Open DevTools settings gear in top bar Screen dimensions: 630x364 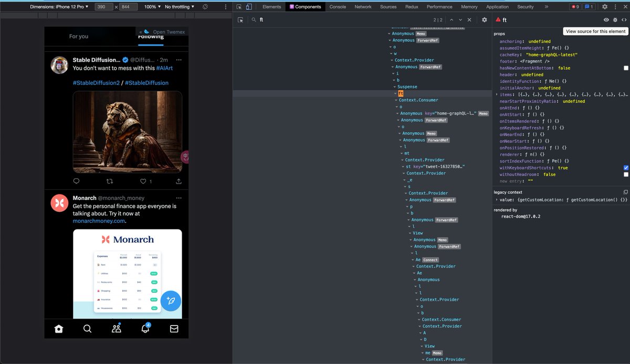point(605,7)
